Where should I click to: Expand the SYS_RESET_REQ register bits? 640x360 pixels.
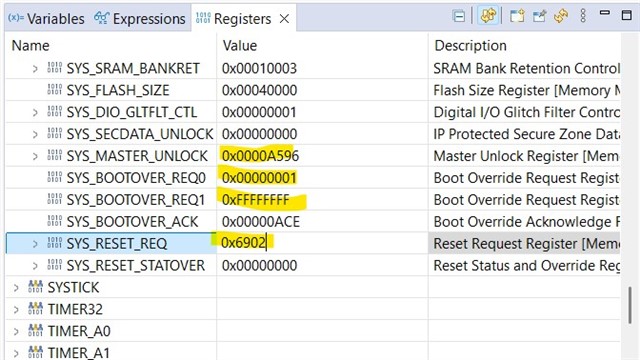[35, 244]
